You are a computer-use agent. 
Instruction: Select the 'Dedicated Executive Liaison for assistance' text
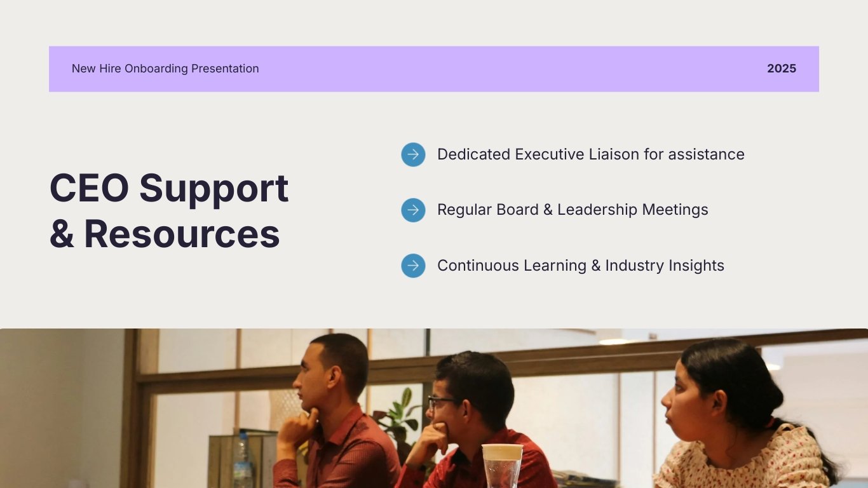(x=590, y=154)
